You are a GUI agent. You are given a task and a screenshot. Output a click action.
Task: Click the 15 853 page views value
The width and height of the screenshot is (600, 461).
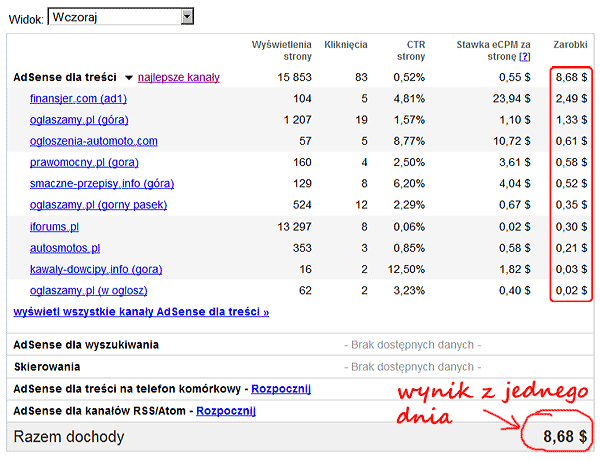pos(295,77)
